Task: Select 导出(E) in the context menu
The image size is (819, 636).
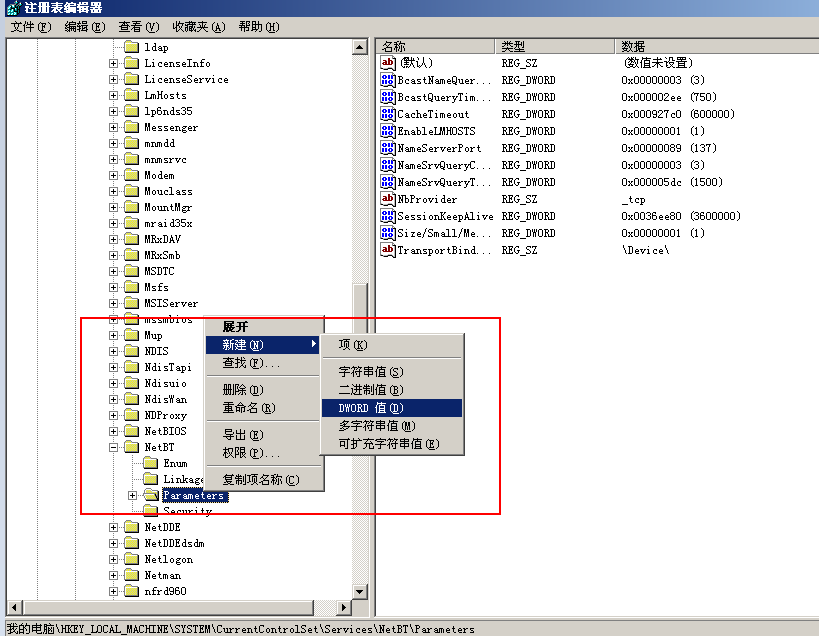Action: tap(263, 435)
